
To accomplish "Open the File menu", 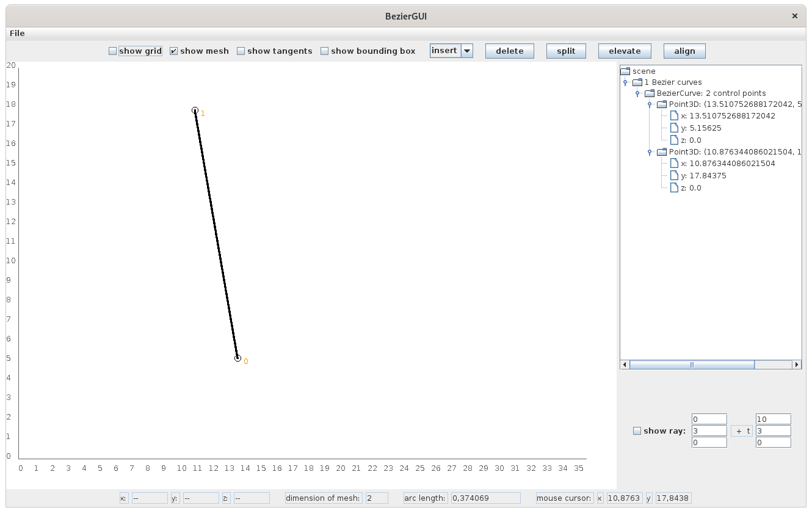I will pyautogui.click(x=17, y=33).
